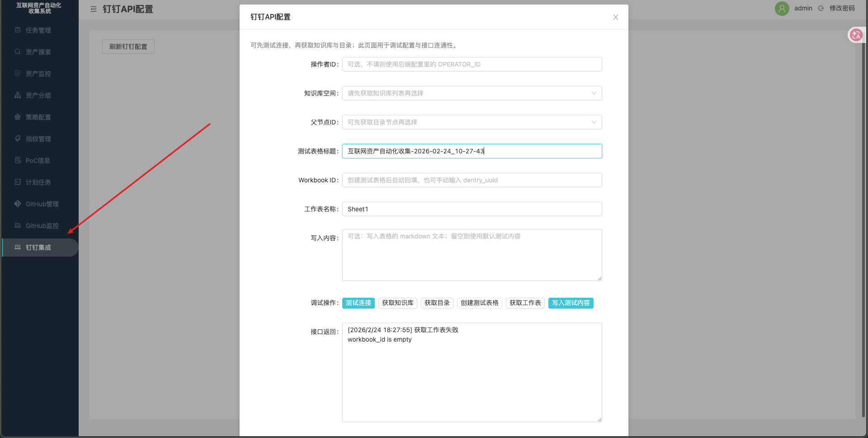Click the 获取目录 button
This screenshot has height=438, width=868.
(x=437, y=303)
